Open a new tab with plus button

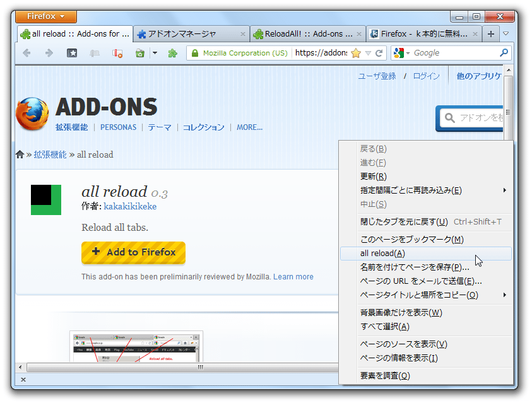490,34
